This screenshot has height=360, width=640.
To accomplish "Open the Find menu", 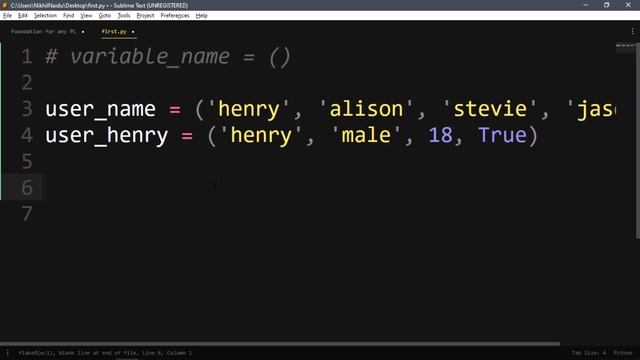I will 69,16.
